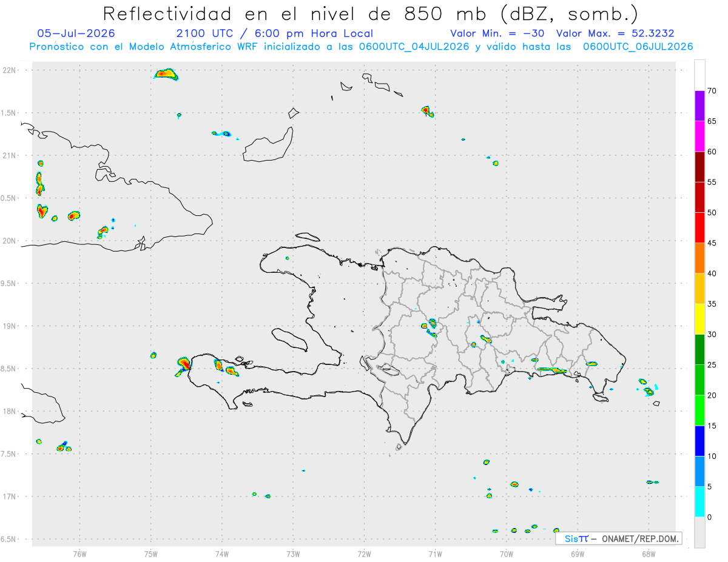Click the 'Valor Max. = 52.3232' value

pos(615,33)
